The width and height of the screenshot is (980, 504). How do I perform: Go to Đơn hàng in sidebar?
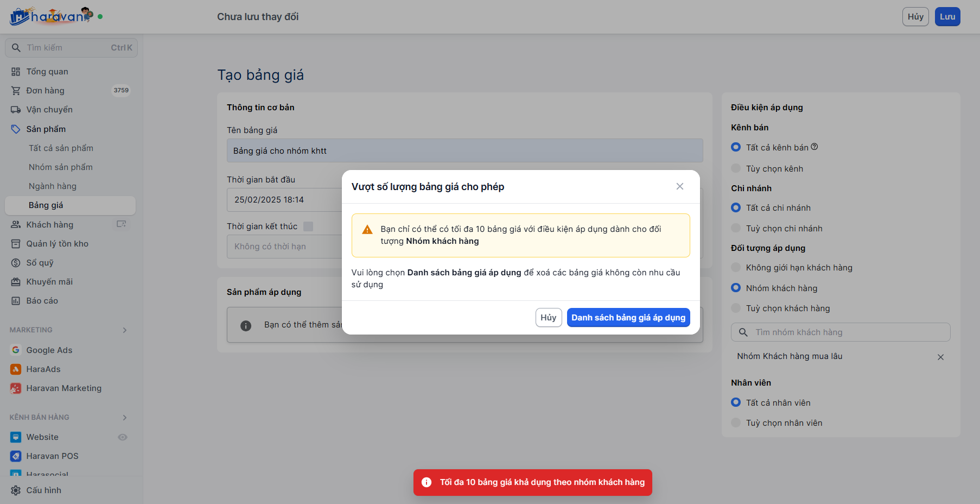pos(45,91)
